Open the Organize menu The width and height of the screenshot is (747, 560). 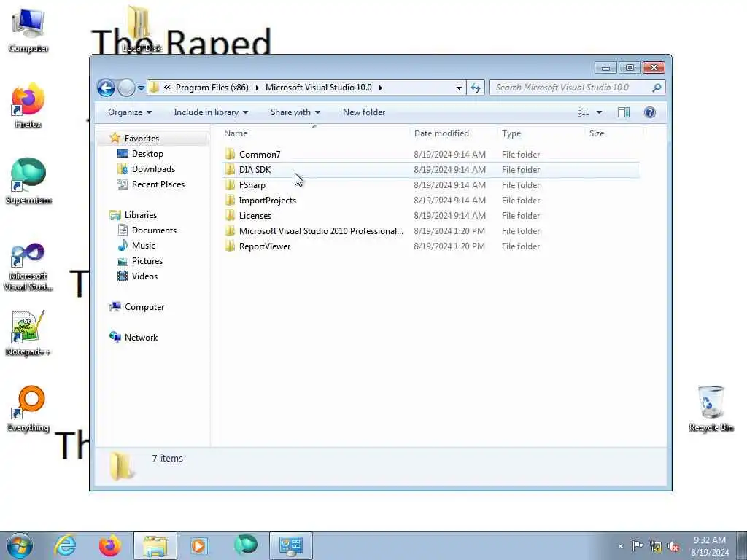pos(130,112)
